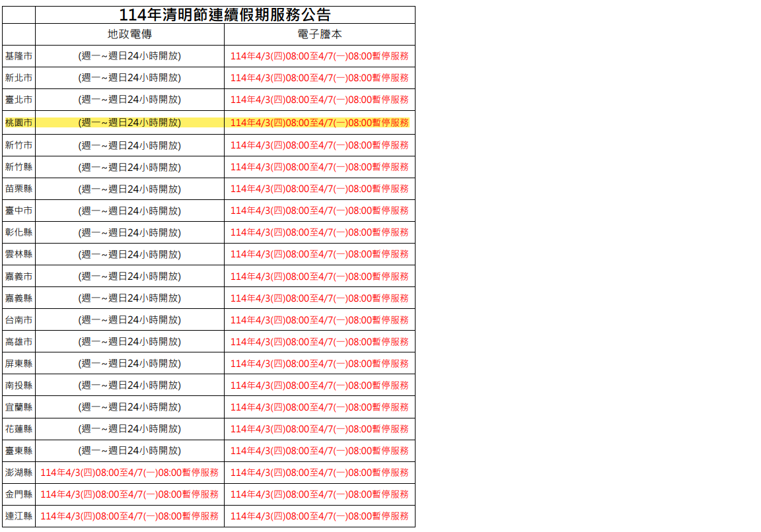Image resolution: width=761 pixels, height=532 pixels.
Task: Click 宜蘭縣 電子謄本 暫停服務 cell
Action: pos(319,407)
